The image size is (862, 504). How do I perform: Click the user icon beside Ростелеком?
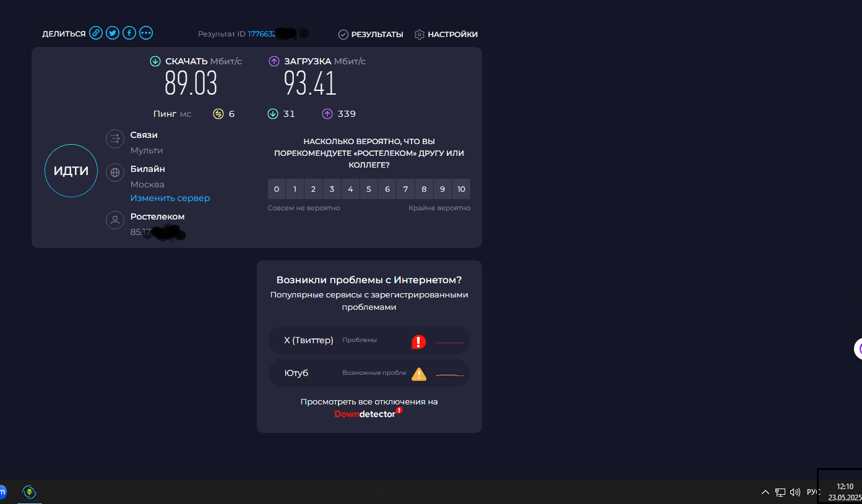115,220
